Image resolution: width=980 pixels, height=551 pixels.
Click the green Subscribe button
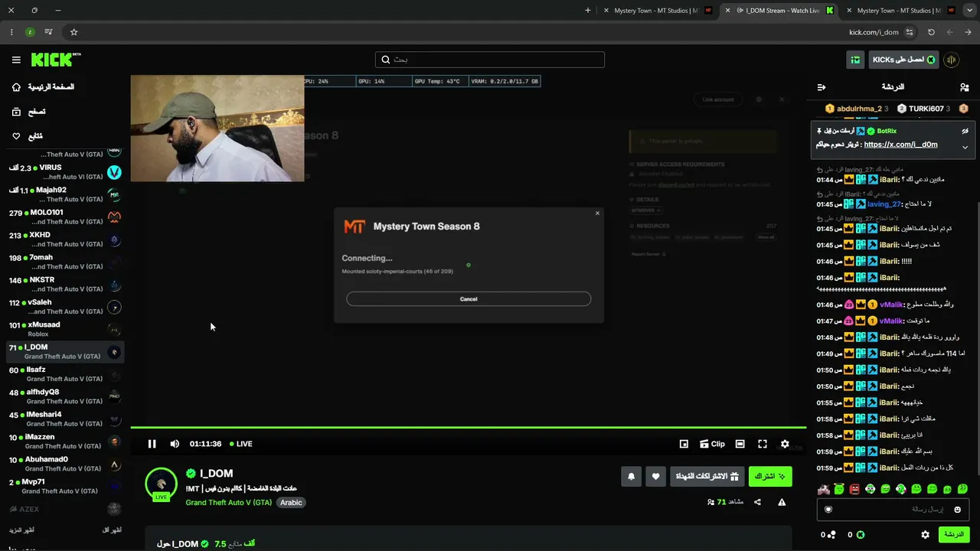point(770,477)
